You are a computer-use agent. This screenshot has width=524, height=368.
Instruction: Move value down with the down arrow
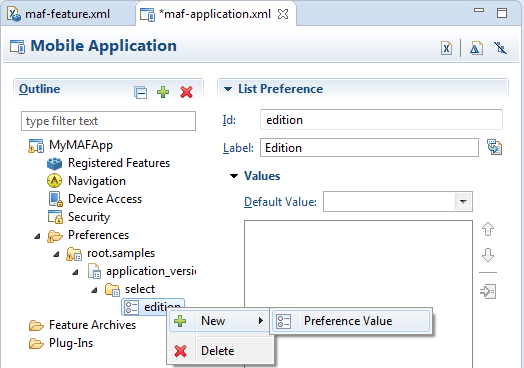488,255
